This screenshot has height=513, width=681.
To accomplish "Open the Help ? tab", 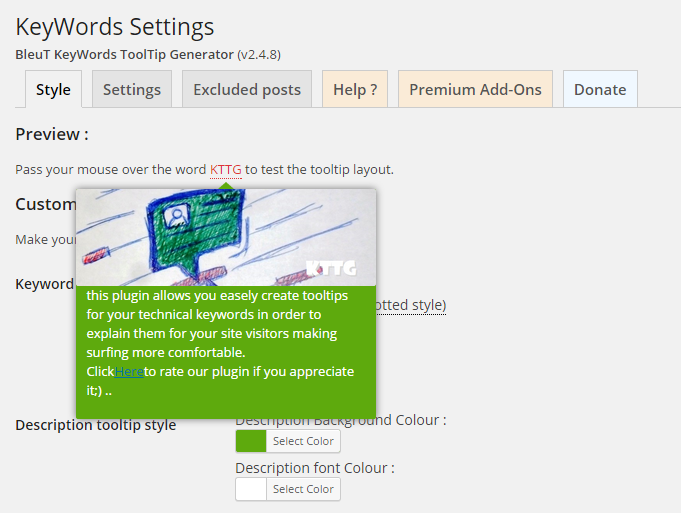I will (355, 89).
